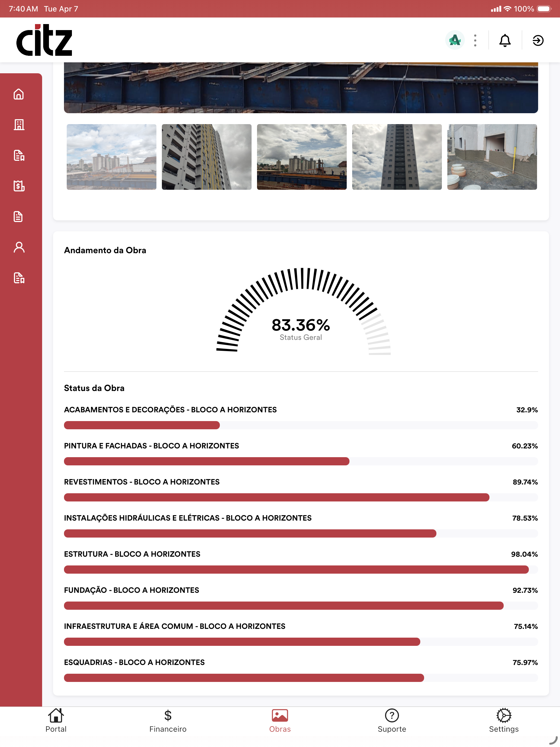Switch to the Financeiro tab
The height and width of the screenshot is (747, 560).
[168, 721]
